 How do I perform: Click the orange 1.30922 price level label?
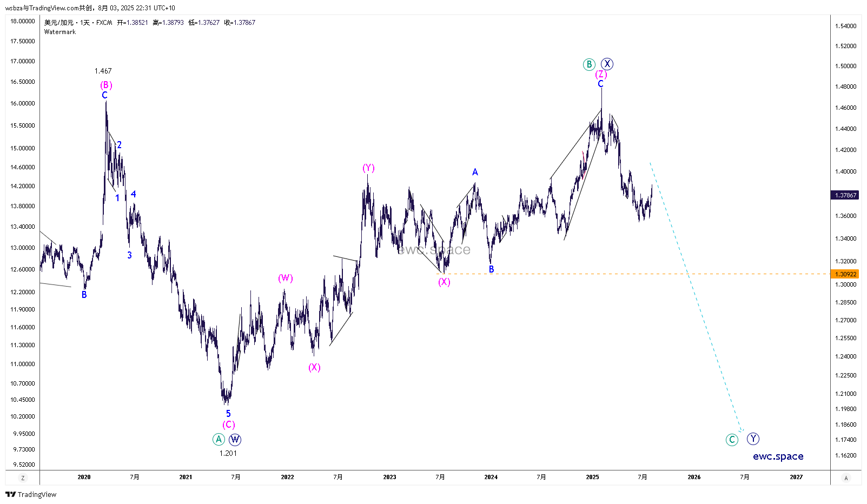[x=845, y=274]
